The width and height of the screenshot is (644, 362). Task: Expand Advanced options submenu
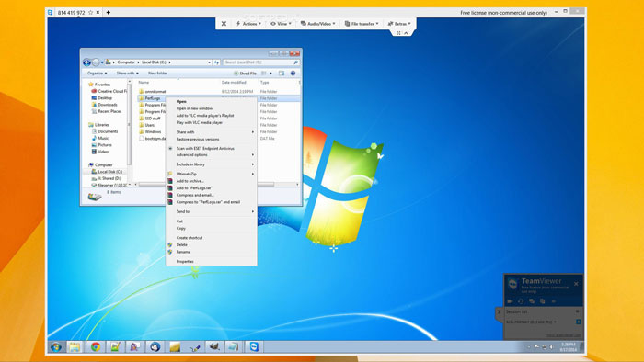[212, 155]
